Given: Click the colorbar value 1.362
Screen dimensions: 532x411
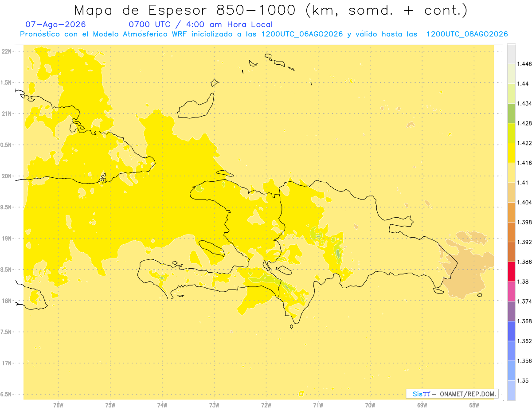Looking at the screenshot, I should [x=524, y=341].
